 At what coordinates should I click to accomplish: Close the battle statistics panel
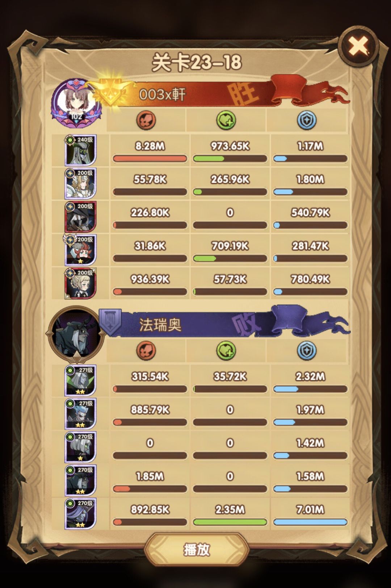[x=358, y=46]
